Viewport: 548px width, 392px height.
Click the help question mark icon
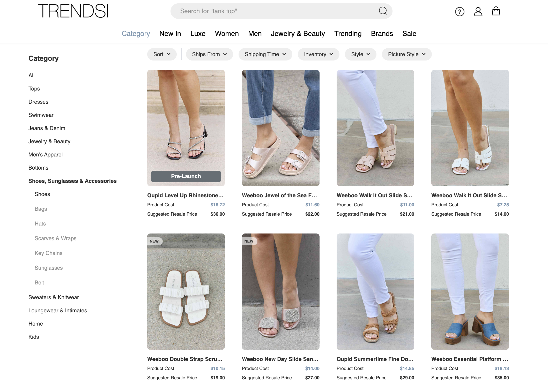[x=460, y=12]
